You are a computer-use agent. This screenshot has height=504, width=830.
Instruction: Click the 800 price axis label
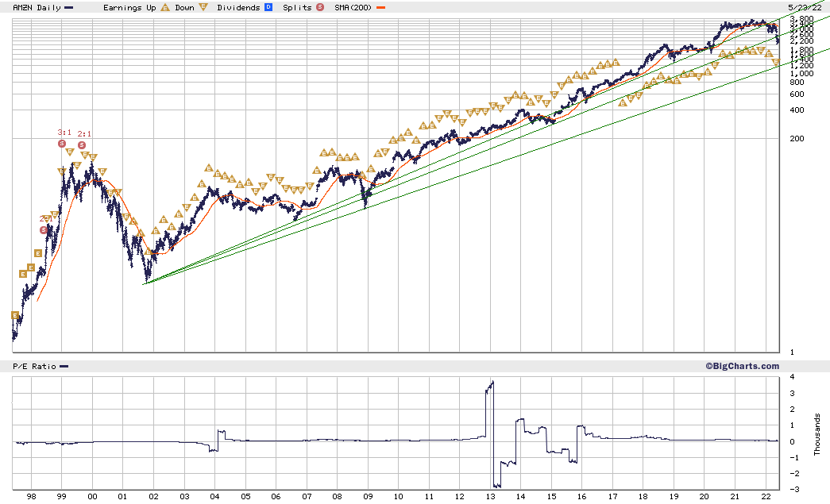(x=797, y=82)
